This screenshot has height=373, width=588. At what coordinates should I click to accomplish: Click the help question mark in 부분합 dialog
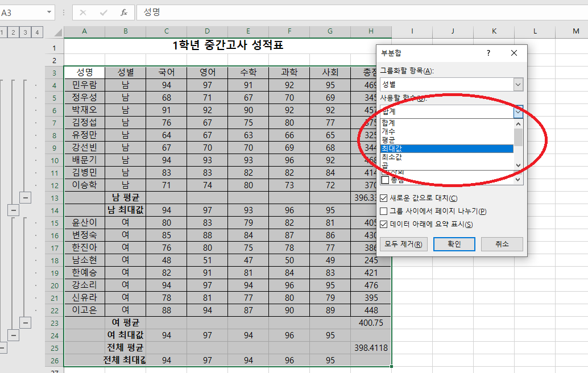click(488, 53)
